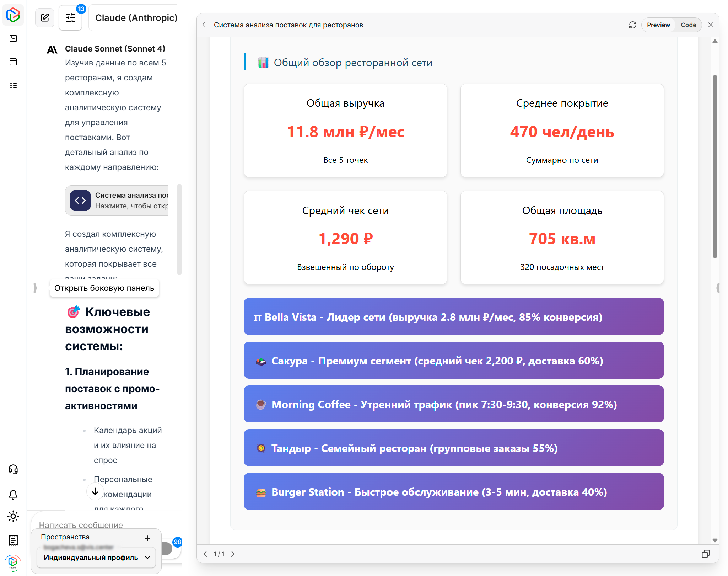Open settings sliders icon with badge 13

click(x=70, y=18)
